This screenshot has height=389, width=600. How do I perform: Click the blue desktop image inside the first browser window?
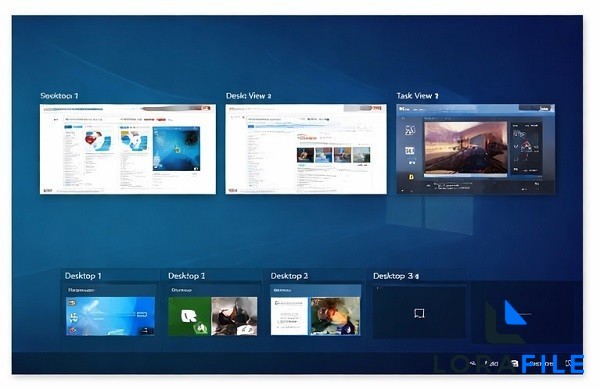[x=176, y=148]
